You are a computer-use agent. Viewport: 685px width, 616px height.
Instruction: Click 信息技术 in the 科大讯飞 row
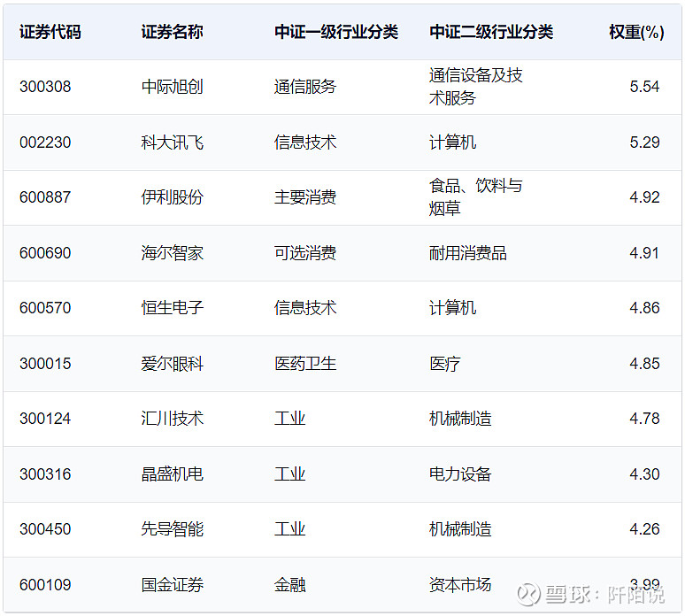pyautogui.click(x=305, y=142)
